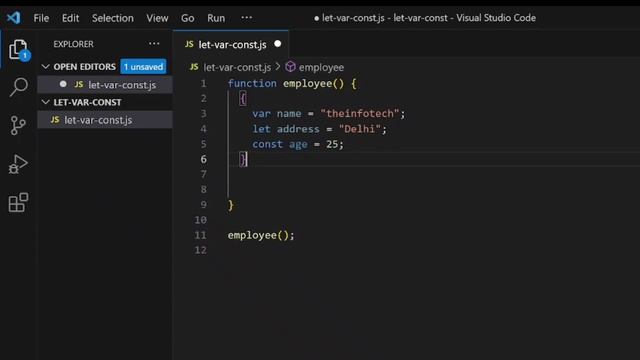Open the Explorer view in activity bar
The width and height of the screenshot is (640, 360).
pyautogui.click(x=18, y=49)
